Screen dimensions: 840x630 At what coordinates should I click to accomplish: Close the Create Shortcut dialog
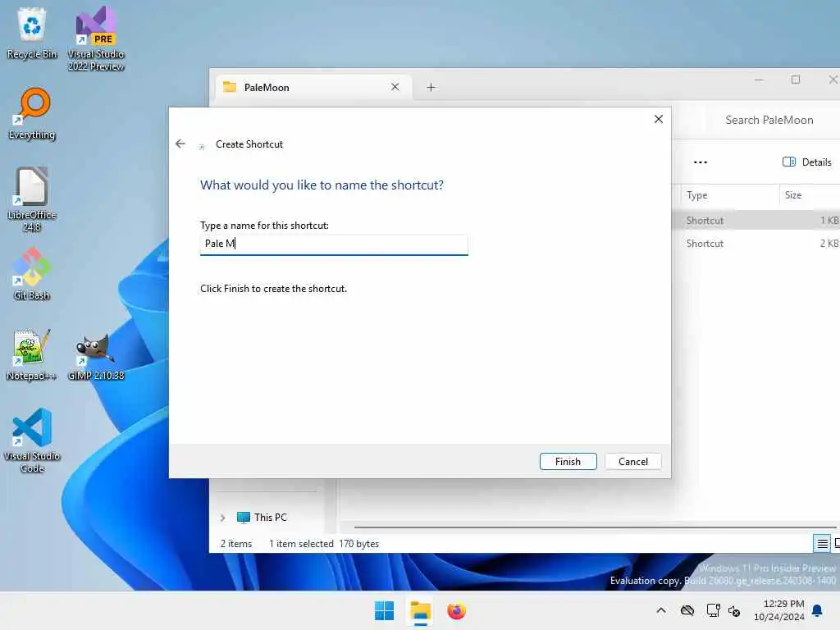[x=659, y=119]
